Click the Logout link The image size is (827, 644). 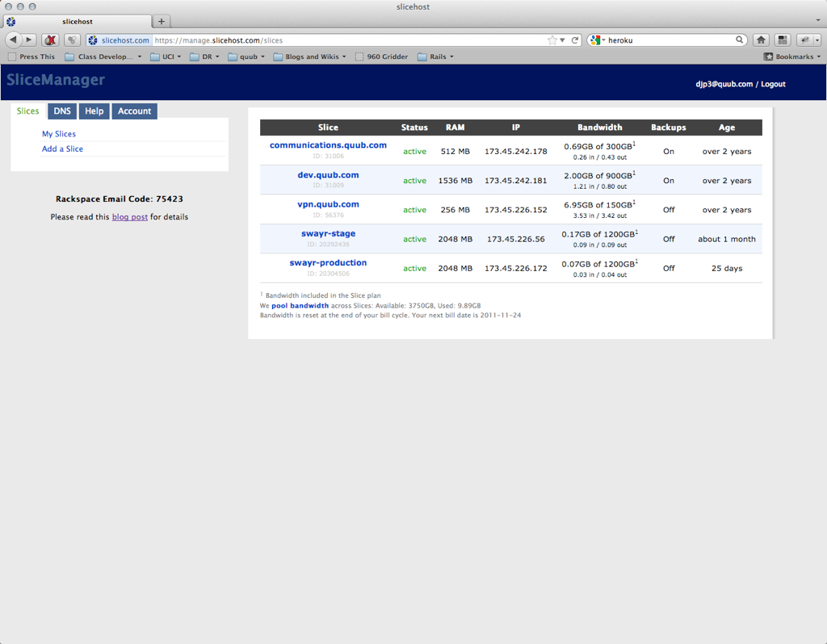tap(773, 84)
